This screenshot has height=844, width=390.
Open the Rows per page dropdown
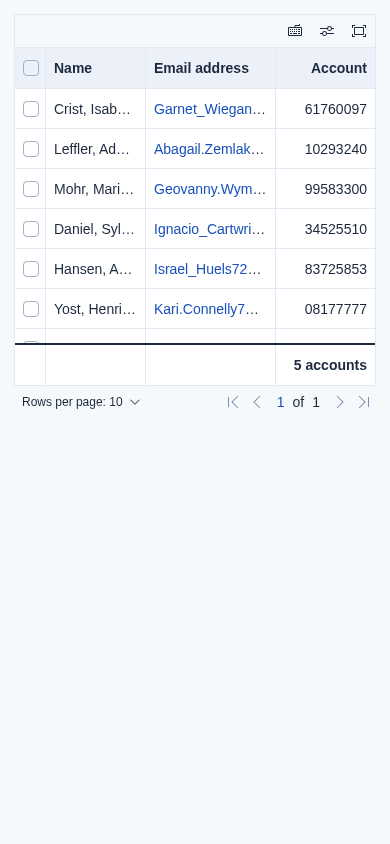pos(81,402)
